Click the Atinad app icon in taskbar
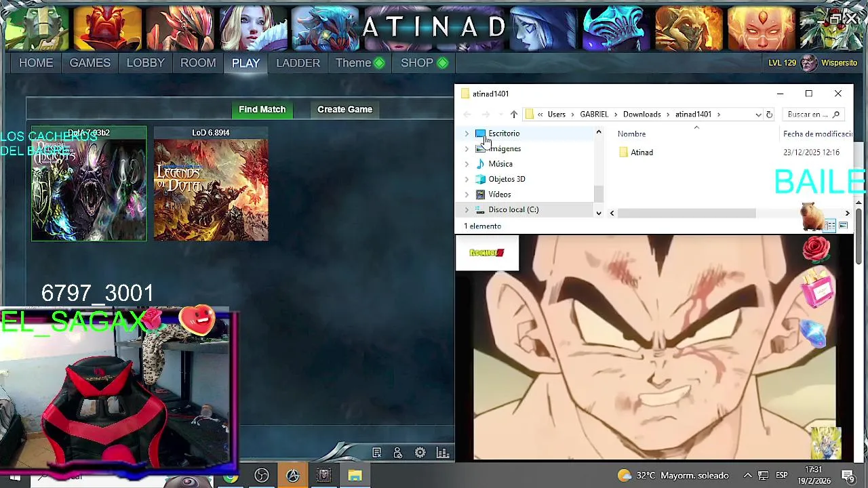 pyautogui.click(x=293, y=476)
